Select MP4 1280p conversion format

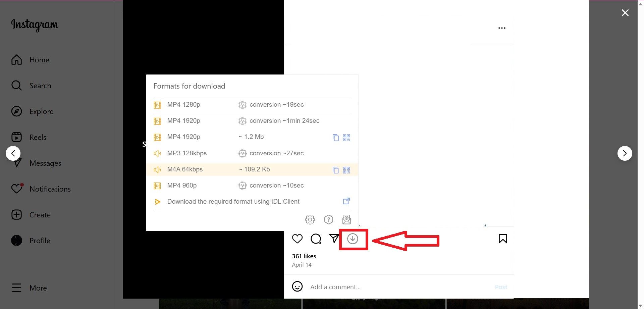(252, 105)
